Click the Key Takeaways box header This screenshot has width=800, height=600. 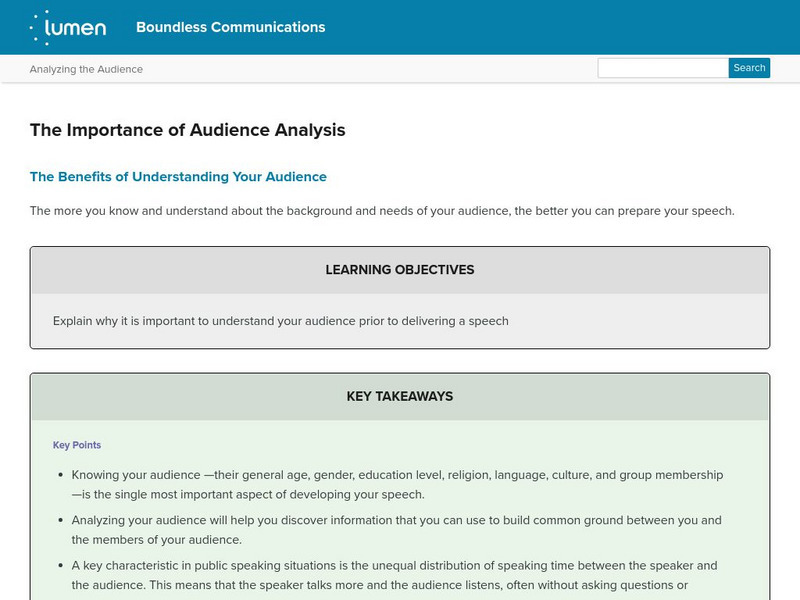pos(399,396)
